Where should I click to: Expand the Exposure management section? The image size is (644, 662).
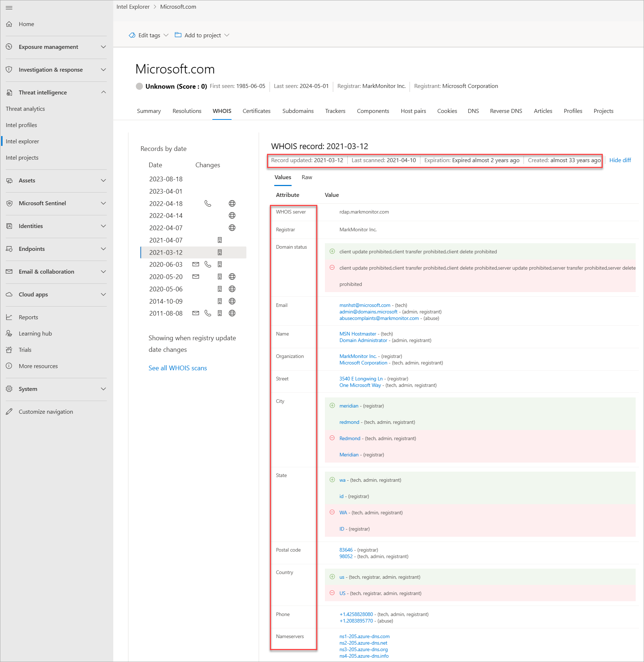tap(103, 47)
